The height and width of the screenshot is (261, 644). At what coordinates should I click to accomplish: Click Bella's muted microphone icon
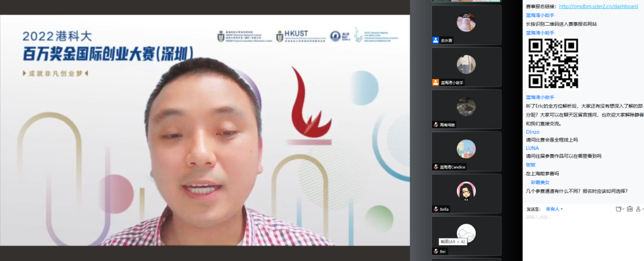[x=436, y=209]
